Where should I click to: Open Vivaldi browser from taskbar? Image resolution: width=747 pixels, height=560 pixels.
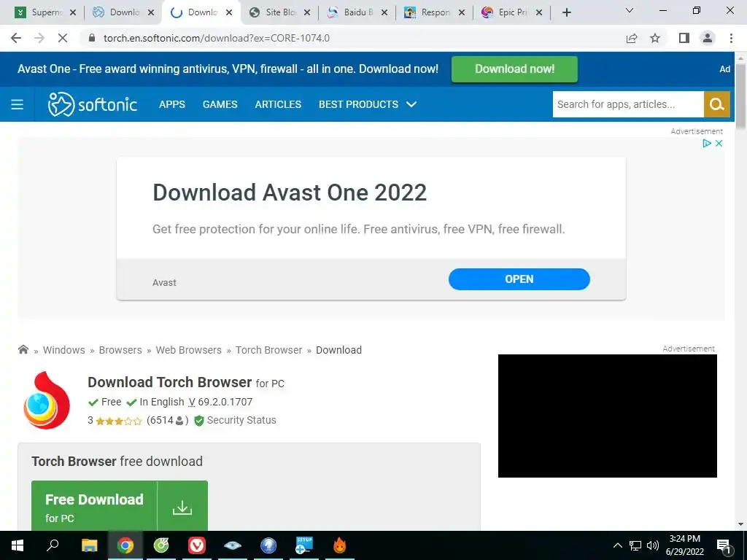[x=197, y=545]
